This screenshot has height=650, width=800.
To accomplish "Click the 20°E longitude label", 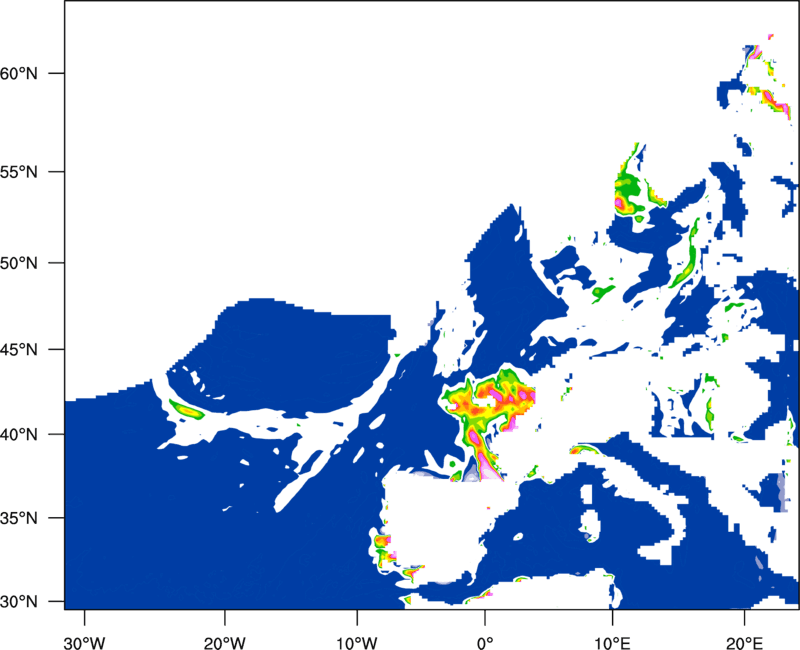I will 744,643.
